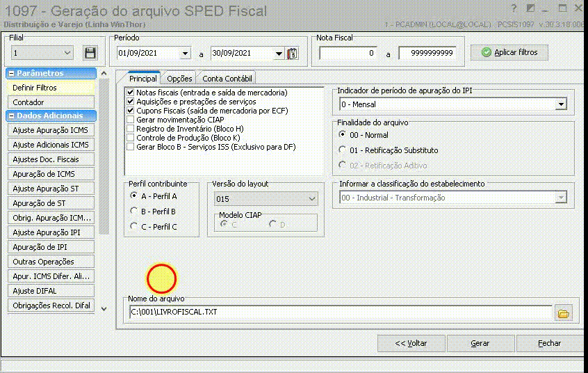Enable Controle de Produção (Bloco K)

(x=130, y=138)
